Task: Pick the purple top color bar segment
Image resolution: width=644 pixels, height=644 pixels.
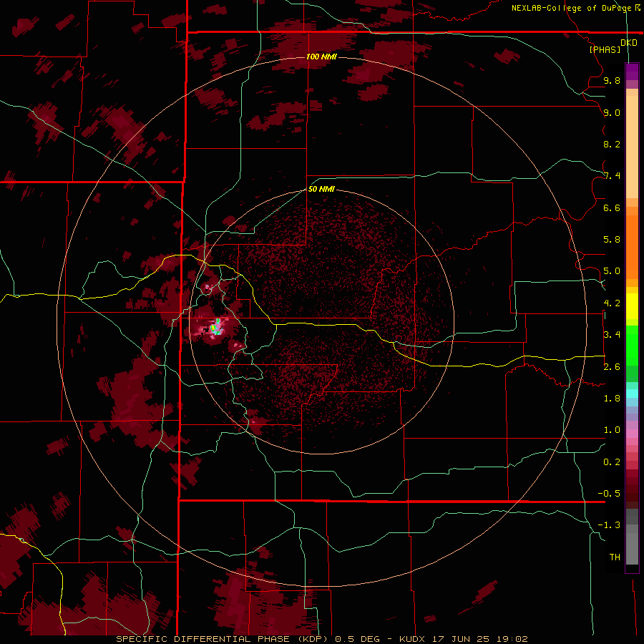Action: (x=632, y=72)
